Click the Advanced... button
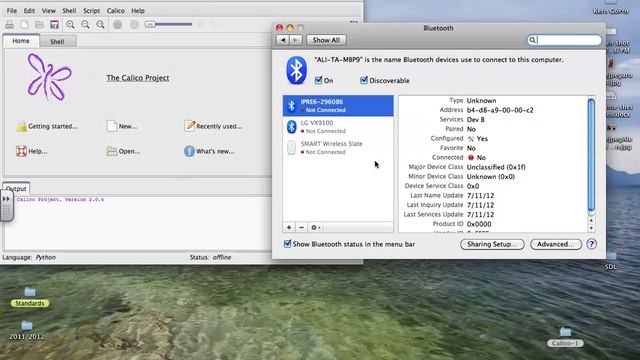 (x=556, y=244)
